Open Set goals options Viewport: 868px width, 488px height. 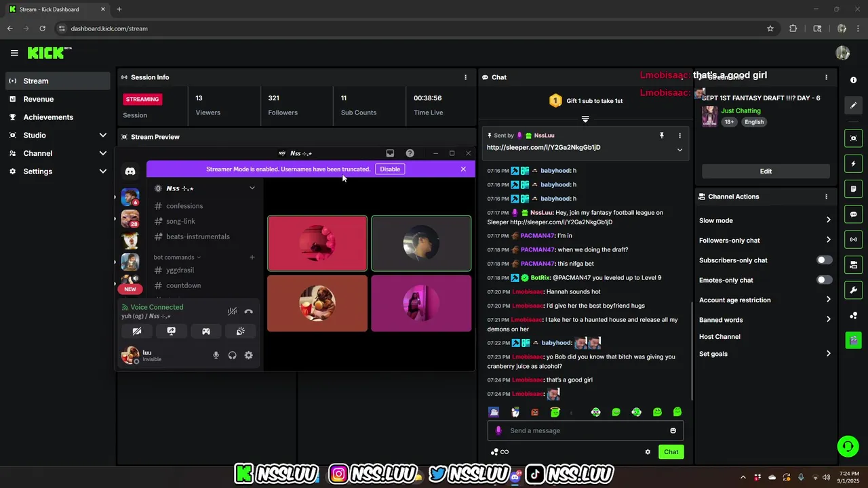[765, 354]
